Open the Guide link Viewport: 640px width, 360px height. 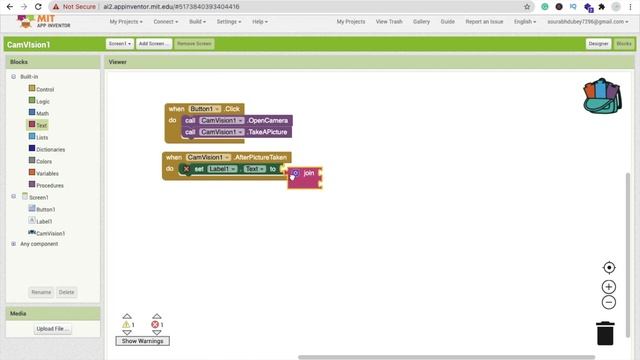(x=448, y=22)
